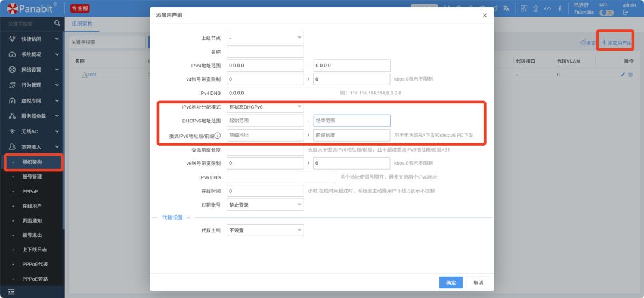Toggle the ssh switch
Viewport: 644px width, 298px height.
click(606, 13)
